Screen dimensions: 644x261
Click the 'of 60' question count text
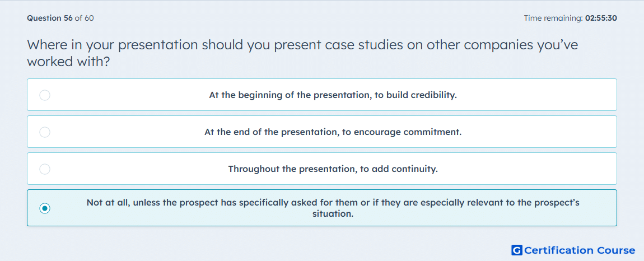coord(84,18)
